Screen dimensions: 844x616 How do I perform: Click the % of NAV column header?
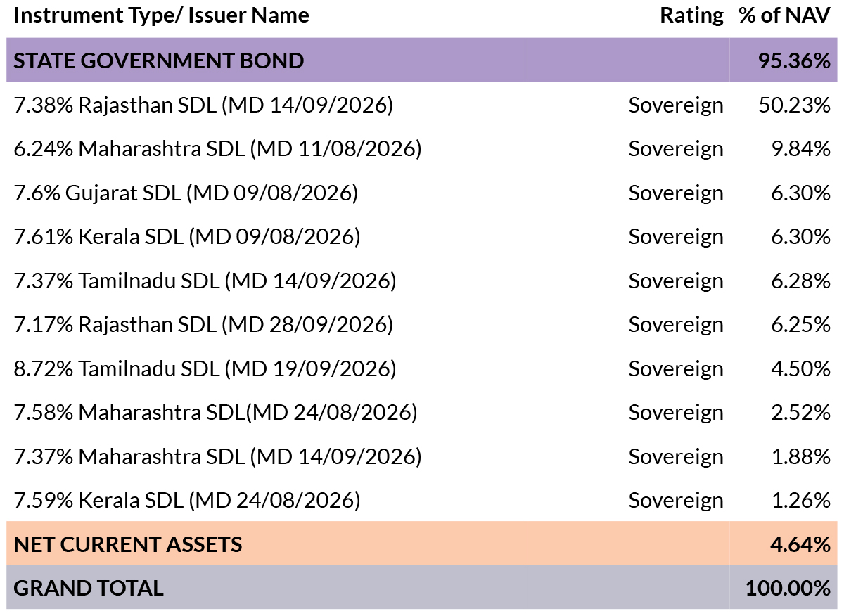click(x=784, y=15)
